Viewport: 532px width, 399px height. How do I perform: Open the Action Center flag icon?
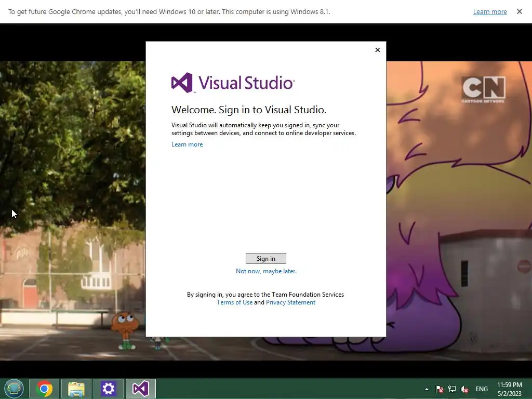point(440,389)
